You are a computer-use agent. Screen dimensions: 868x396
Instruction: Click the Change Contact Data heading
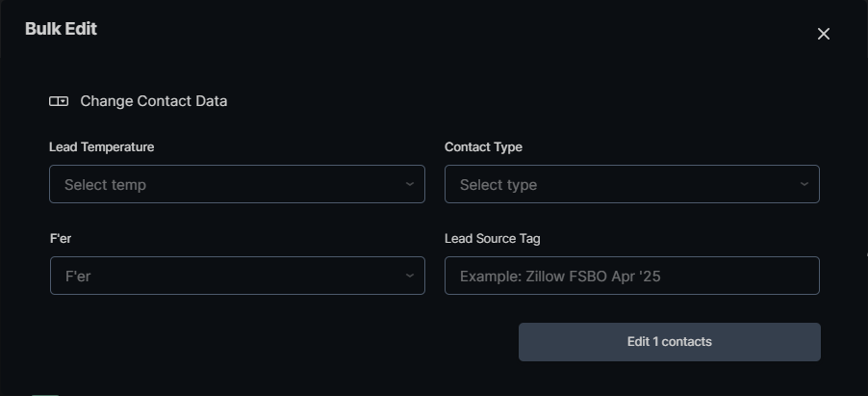pyautogui.click(x=154, y=101)
